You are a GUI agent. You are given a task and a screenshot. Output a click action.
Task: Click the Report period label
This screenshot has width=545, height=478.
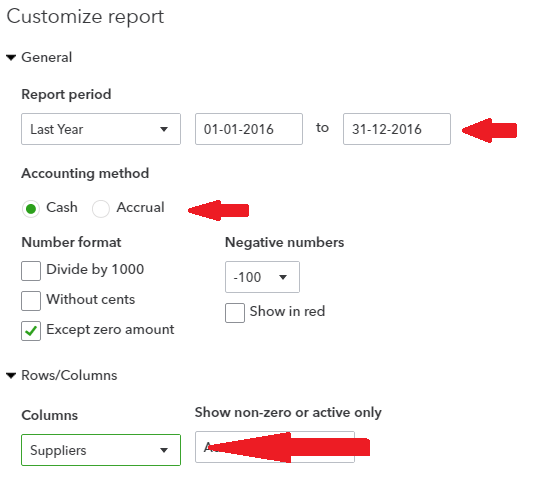(66, 95)
